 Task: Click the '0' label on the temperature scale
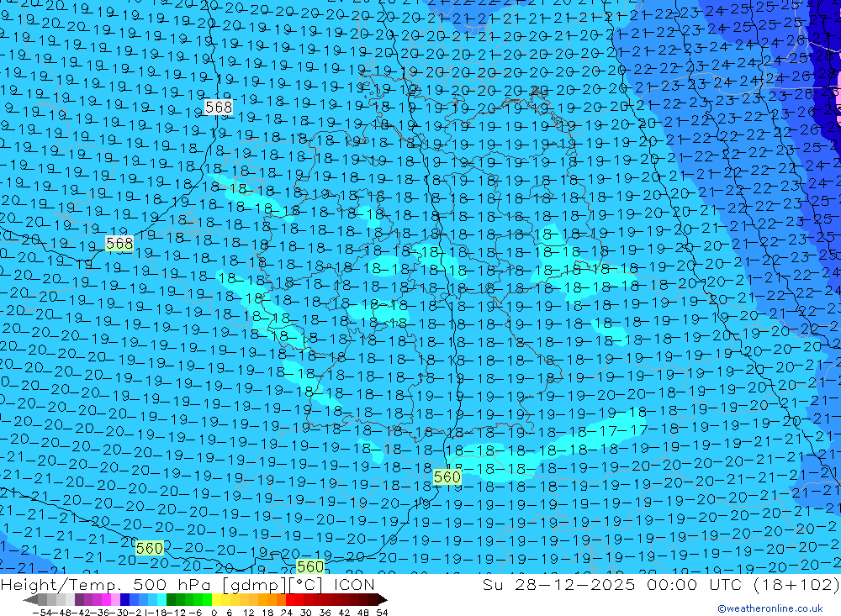click(x=214, y=613)
